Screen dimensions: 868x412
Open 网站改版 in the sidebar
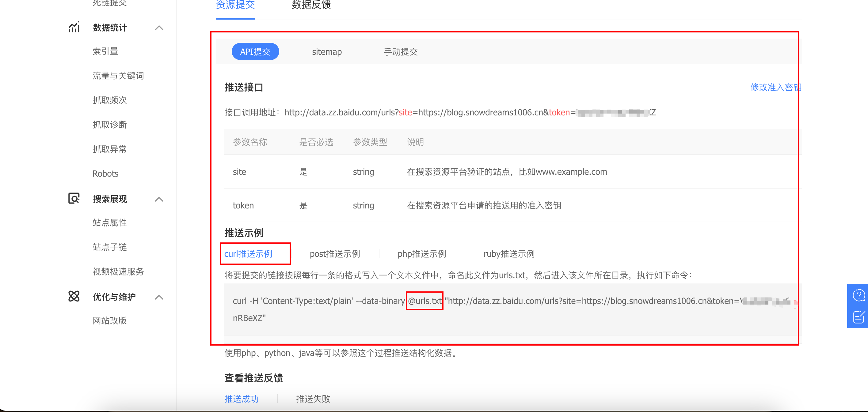[x=109, y=320]
